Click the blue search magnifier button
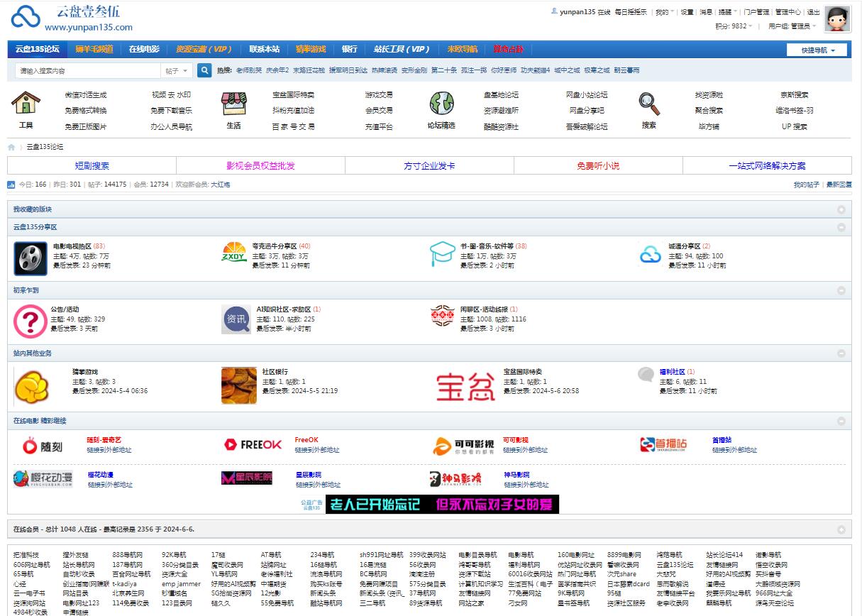The width and height of the screenshot is (862, 616). point(204,70)
